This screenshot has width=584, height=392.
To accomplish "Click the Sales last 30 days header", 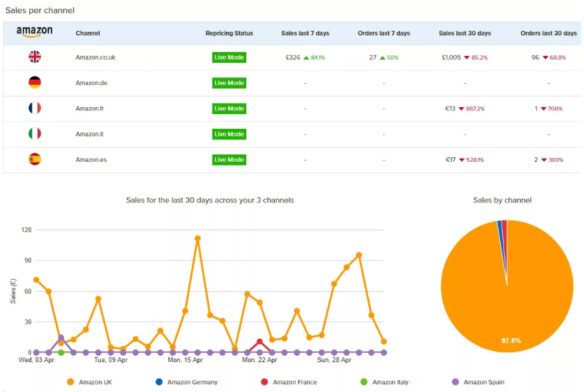I will [x=465, y=33].
